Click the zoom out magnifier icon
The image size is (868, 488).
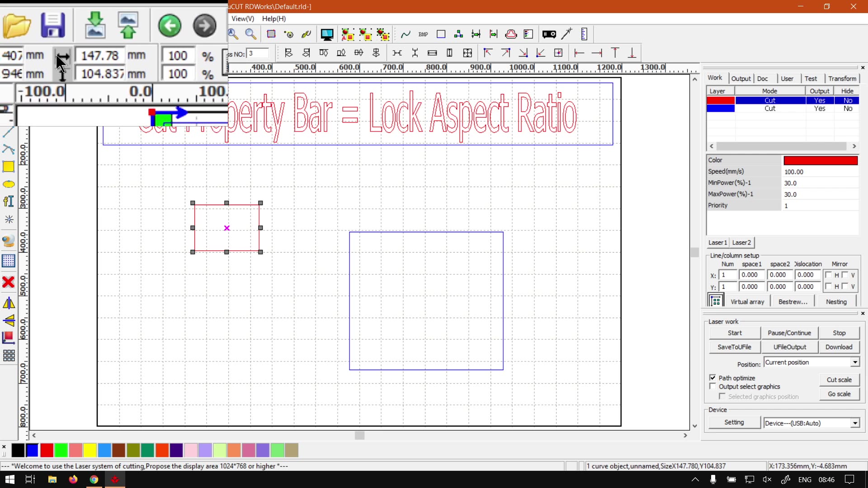(250, 34)
